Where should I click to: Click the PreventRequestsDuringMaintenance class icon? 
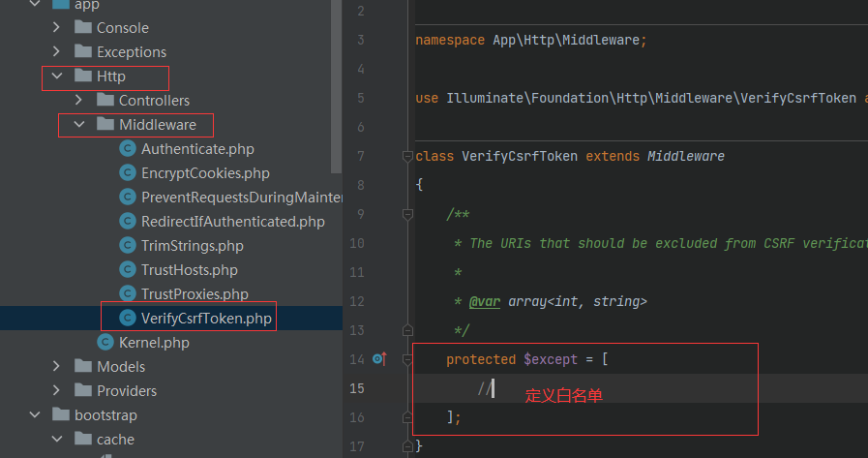pos(128,198)
